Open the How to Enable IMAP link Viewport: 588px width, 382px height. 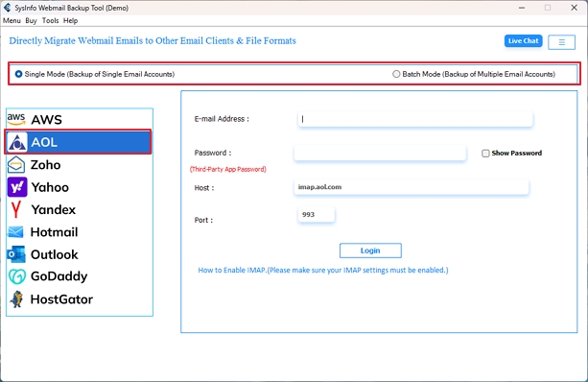[x=323, y=270]
